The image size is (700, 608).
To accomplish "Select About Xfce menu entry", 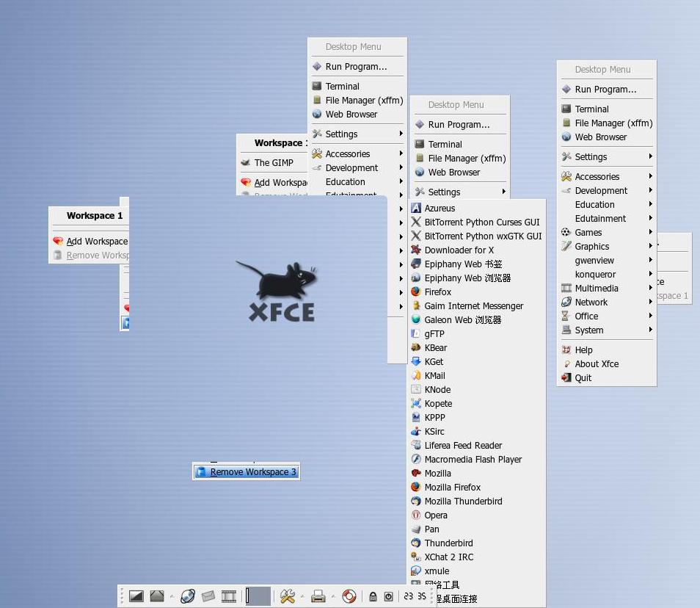I will pos(596,364).
